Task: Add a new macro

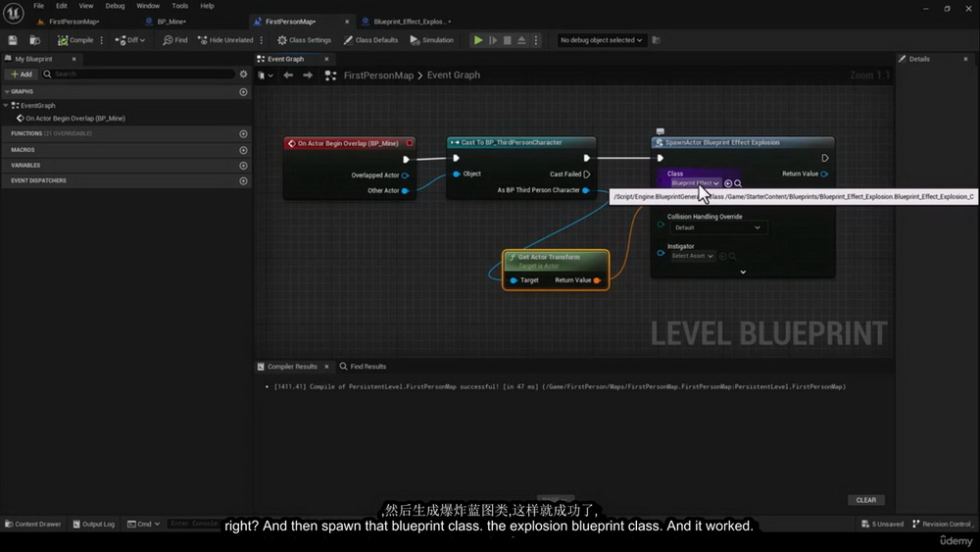Action: click(243, 150)
